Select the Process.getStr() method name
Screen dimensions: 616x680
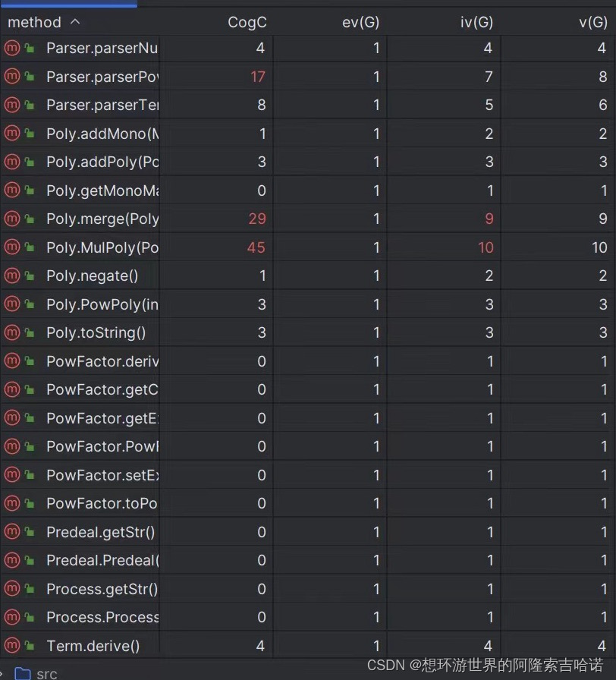pos(102,589)
